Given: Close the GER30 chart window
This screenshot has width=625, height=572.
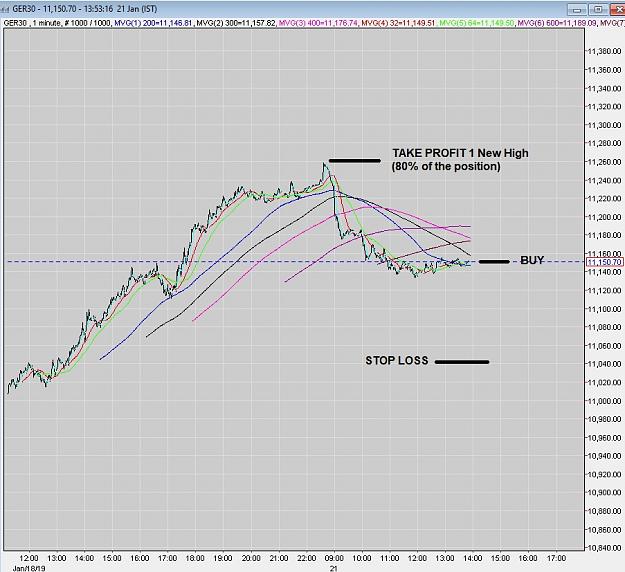Looking at the screenshot, I should (617, 10).
